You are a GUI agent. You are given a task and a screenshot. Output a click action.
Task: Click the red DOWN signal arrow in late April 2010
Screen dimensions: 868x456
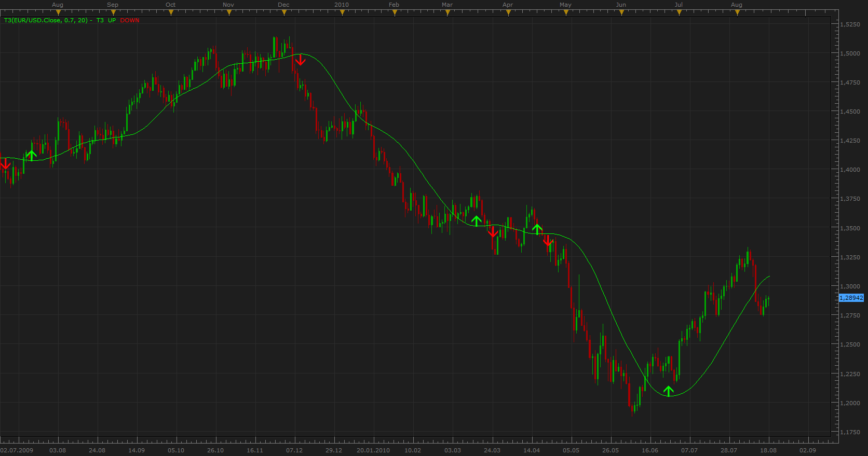(x=548, y=240)
